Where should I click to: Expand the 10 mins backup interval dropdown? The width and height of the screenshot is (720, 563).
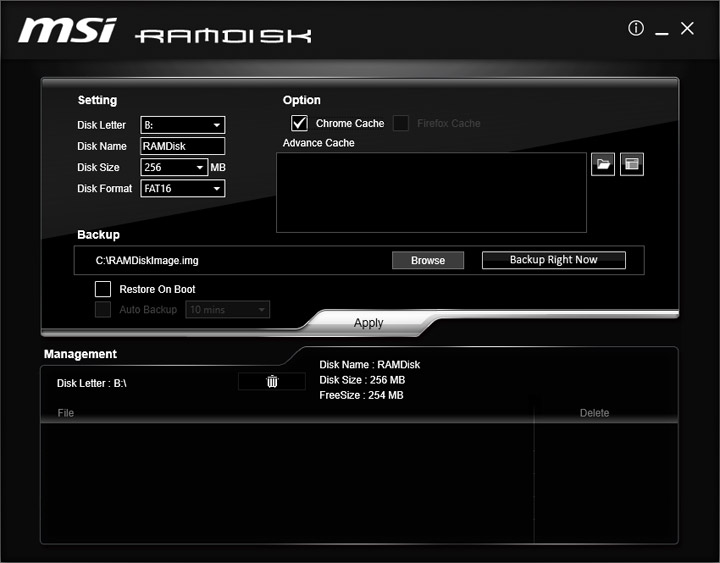pos(227,310)
